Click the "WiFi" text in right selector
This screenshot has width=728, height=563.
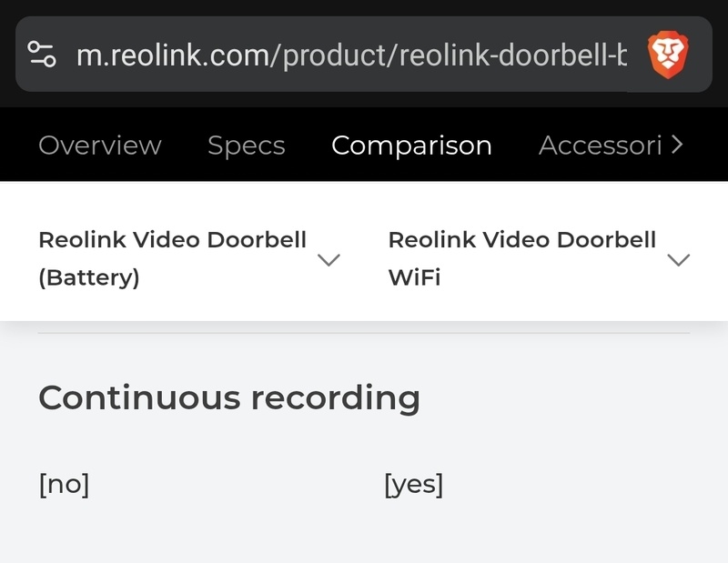tap(414, 277)
